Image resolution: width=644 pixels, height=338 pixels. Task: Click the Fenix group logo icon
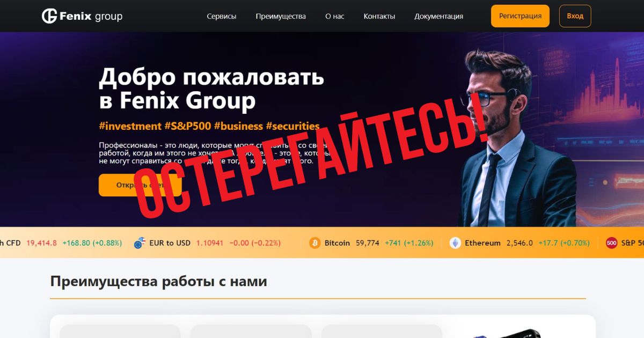tap(49, 16)
